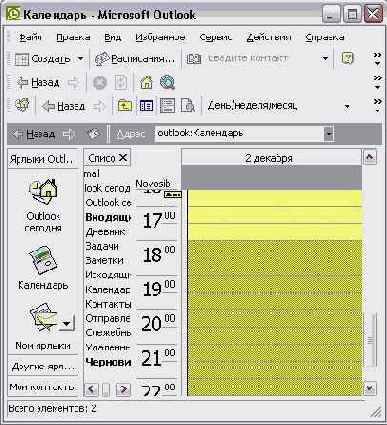Open the address field dropdown arrow
Viewport: 387px width, 425px height.
tap(329, 134)
